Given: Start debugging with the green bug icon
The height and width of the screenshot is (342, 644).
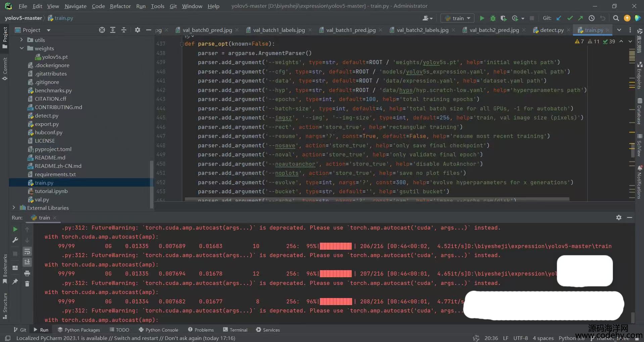Looking at the screenshot, I should tap(493, 18).
